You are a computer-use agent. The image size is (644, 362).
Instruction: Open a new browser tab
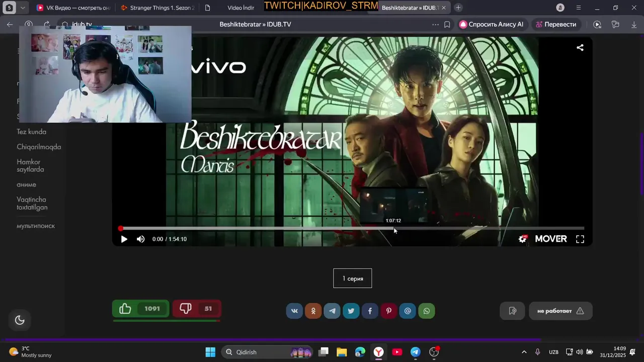pos(458,8)
